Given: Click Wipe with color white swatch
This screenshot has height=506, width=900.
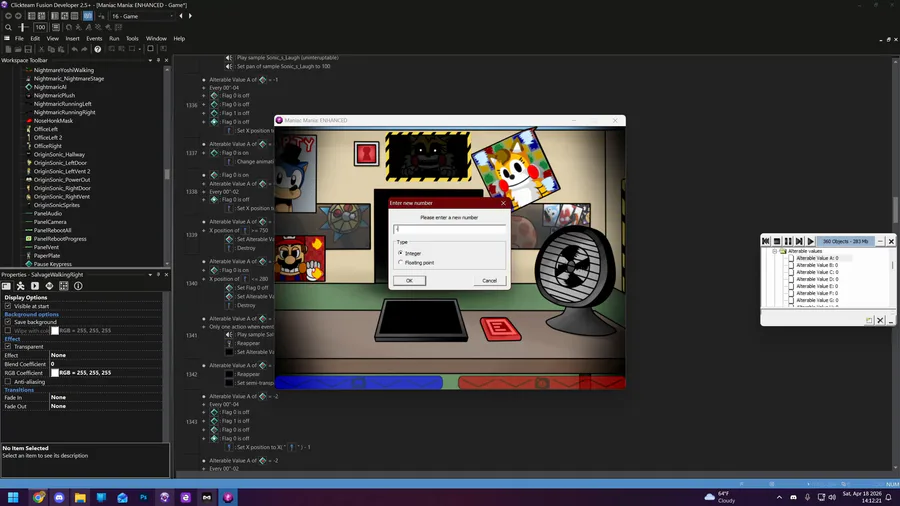Looking at the screenshot, I should (x=55, y=330).
